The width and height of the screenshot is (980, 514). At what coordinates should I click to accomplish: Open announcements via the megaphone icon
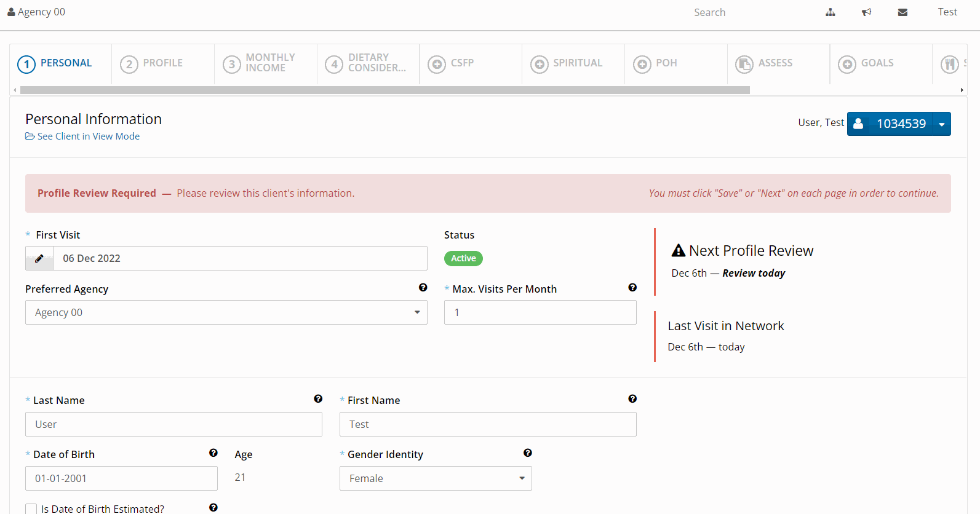pos(866,12)
